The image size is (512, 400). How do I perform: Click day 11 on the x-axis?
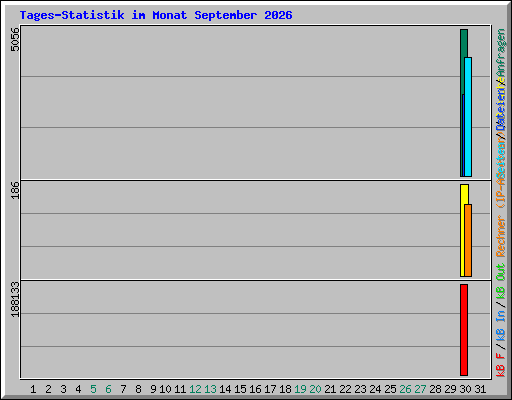[180, 389]
